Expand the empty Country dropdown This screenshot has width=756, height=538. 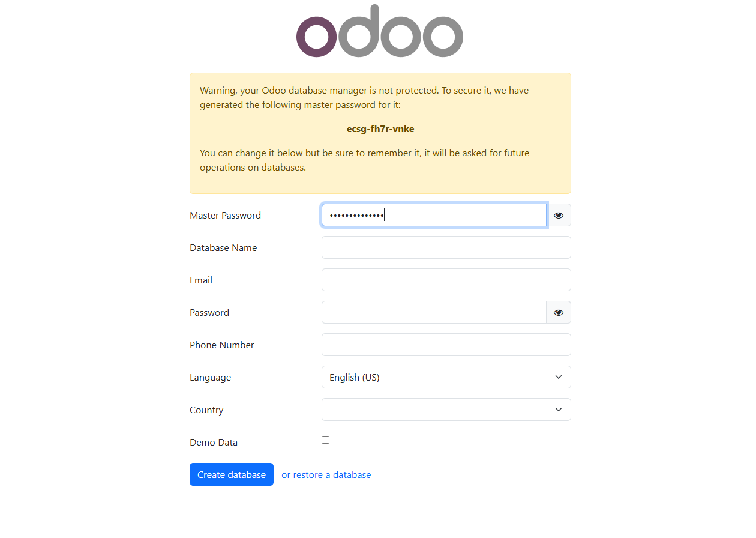tap(446, 410)
